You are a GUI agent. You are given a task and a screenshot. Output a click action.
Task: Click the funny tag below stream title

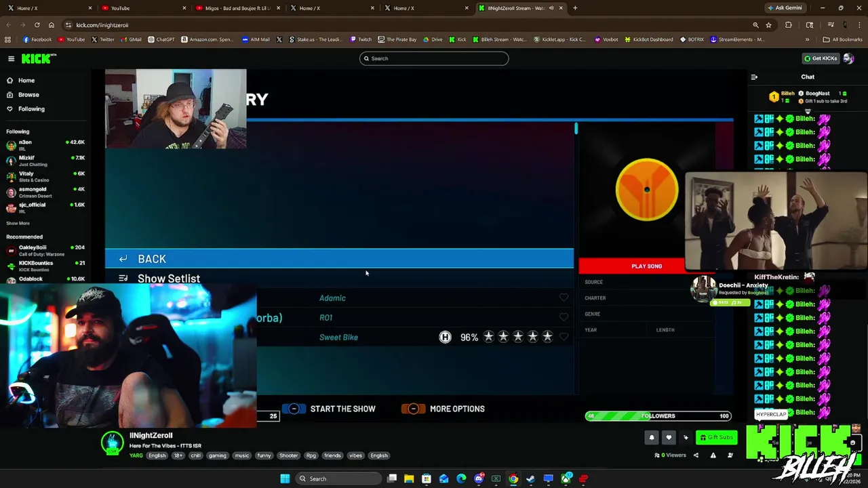tap(264, 455)
